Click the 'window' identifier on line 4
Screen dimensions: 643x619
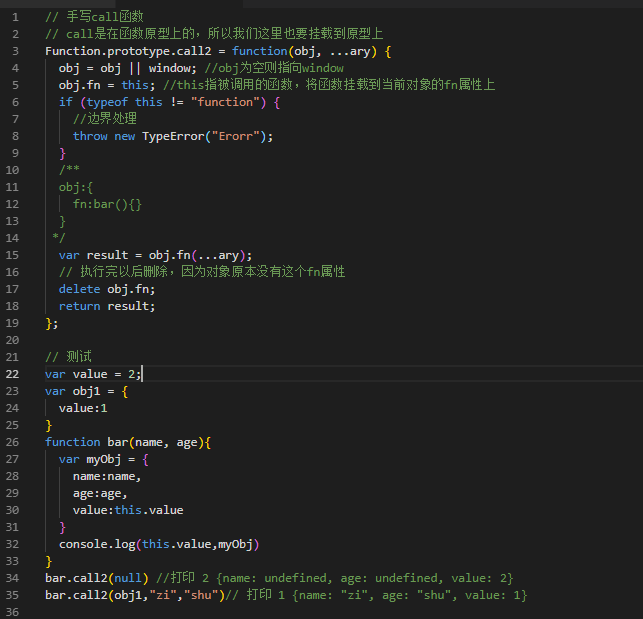click(x=169, y=68)
